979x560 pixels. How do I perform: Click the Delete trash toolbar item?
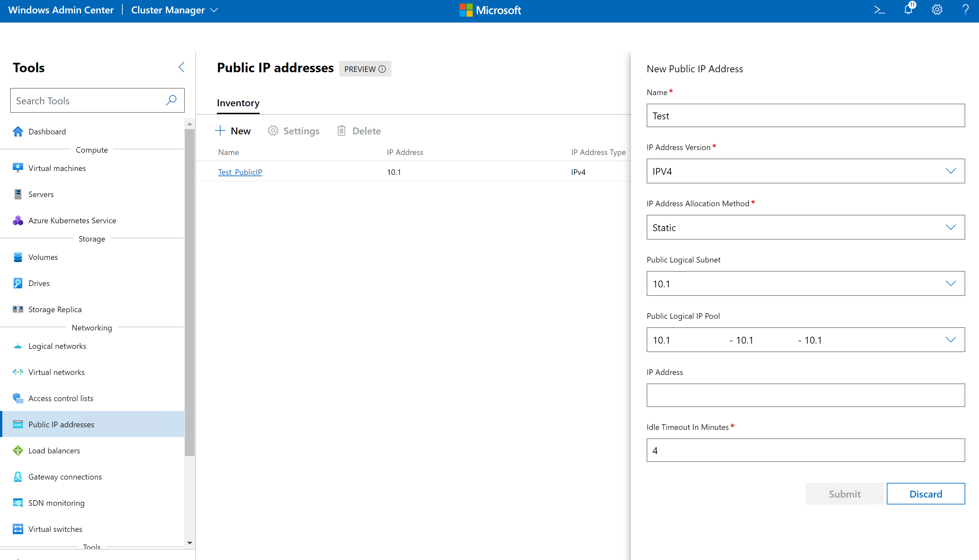click(x=358, y=131)
